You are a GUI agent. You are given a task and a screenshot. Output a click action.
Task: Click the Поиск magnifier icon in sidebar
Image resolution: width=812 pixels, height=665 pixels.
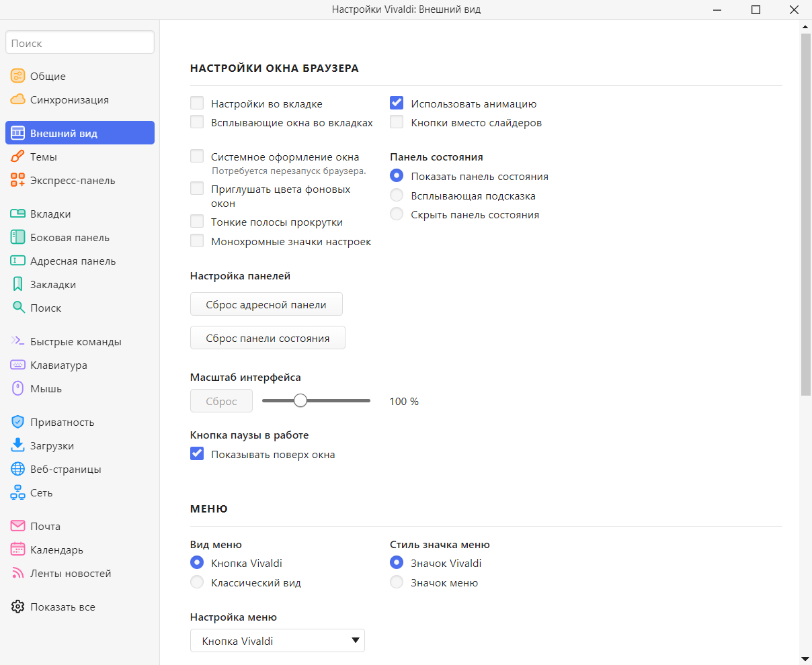pyautogui.click(x=18, y=308)
